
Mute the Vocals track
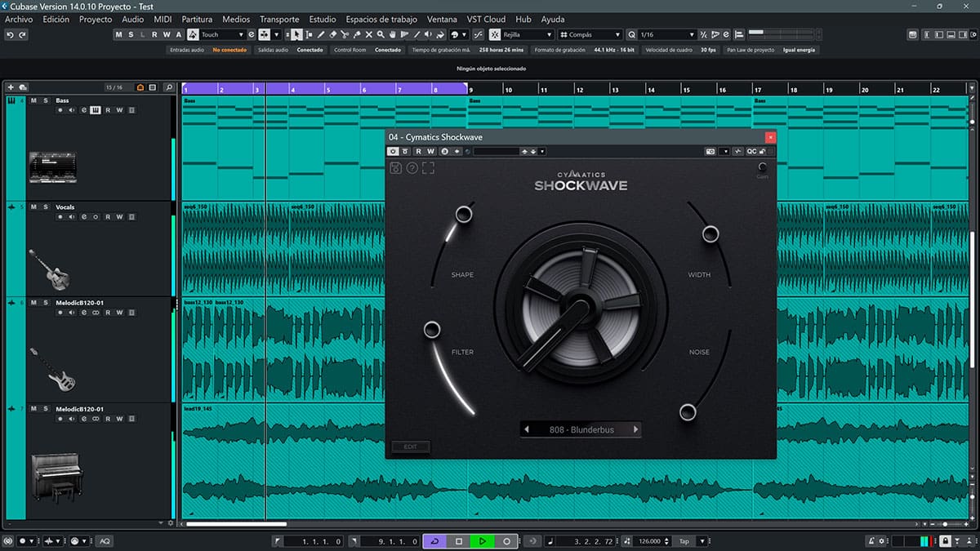(x=34, y=207)
